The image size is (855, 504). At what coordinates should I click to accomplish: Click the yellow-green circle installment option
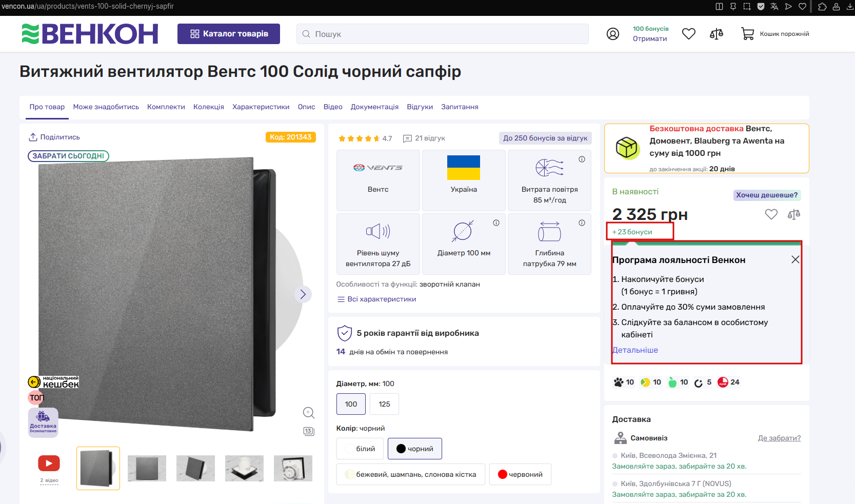[x=651, y=382]
